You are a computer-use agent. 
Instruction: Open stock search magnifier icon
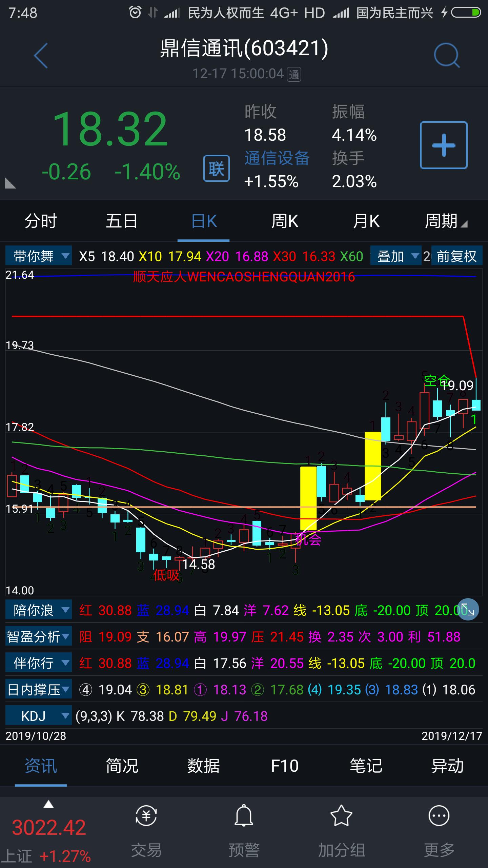(447, 55)
